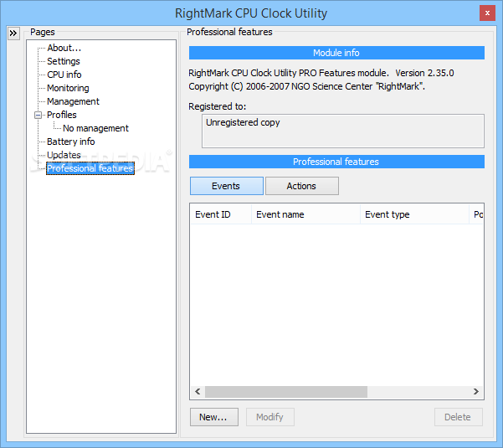The height and width of the screenshot is (448, 503).
Task: Click the 'Registered to:' label
Action: (x=217, y=106)
